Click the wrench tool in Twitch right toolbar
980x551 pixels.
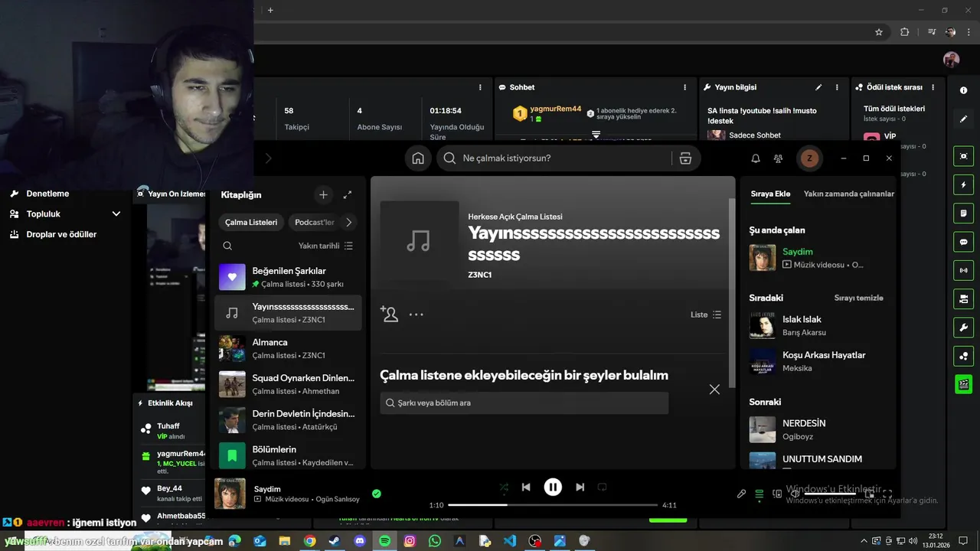coord(963,328)
